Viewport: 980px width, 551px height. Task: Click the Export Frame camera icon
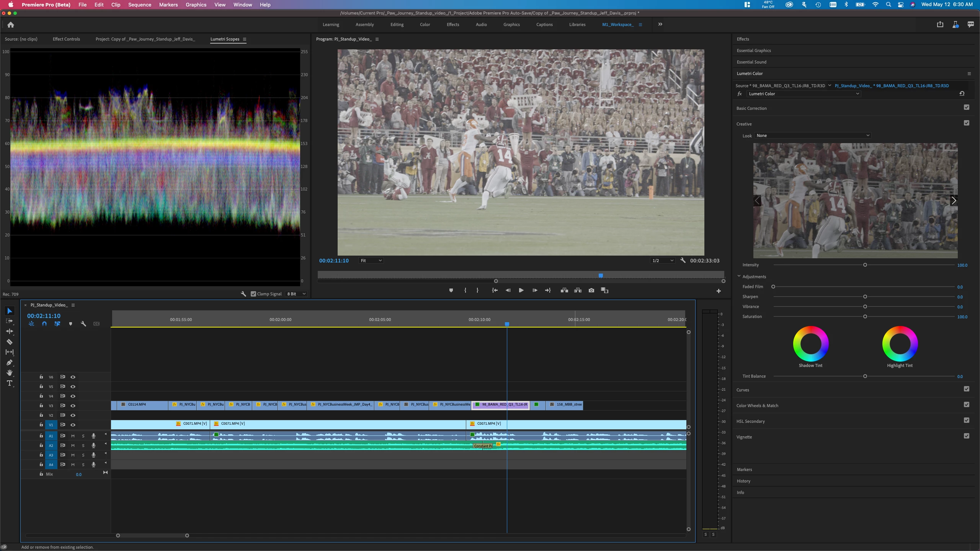point(591,290)
